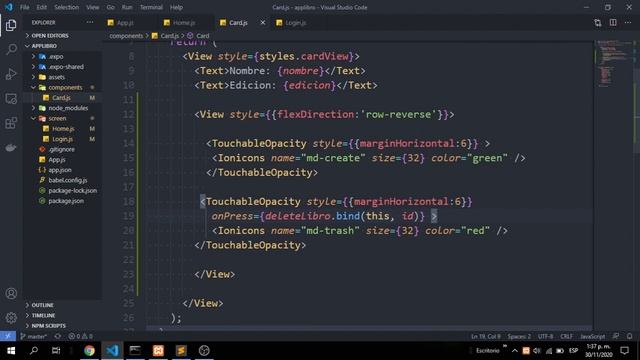Expand the Outline section
The height and width of the screenshot is (360, 640).
click(42, 305)
